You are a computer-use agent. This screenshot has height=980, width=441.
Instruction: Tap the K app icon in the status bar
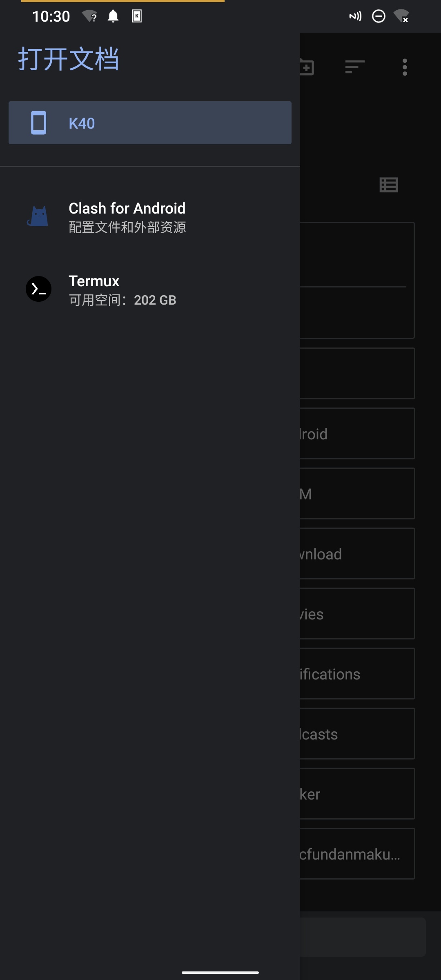tap(138, 16)
